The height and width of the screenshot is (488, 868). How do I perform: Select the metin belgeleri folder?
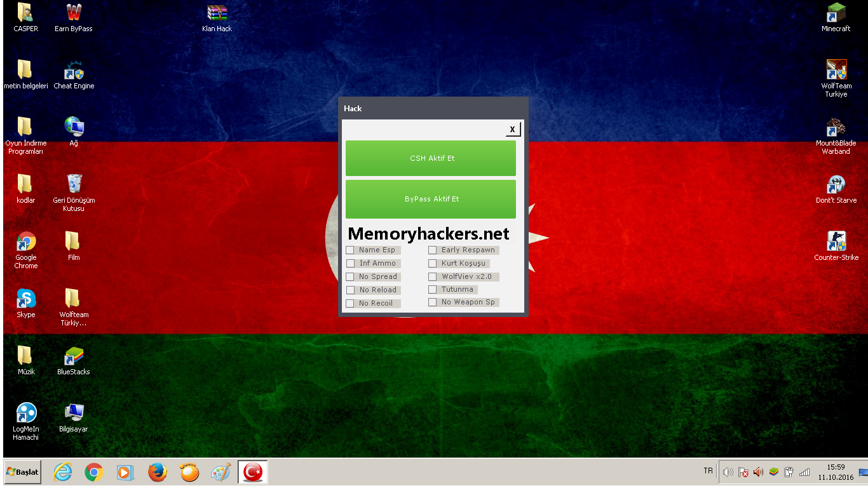tap(25, 74)
